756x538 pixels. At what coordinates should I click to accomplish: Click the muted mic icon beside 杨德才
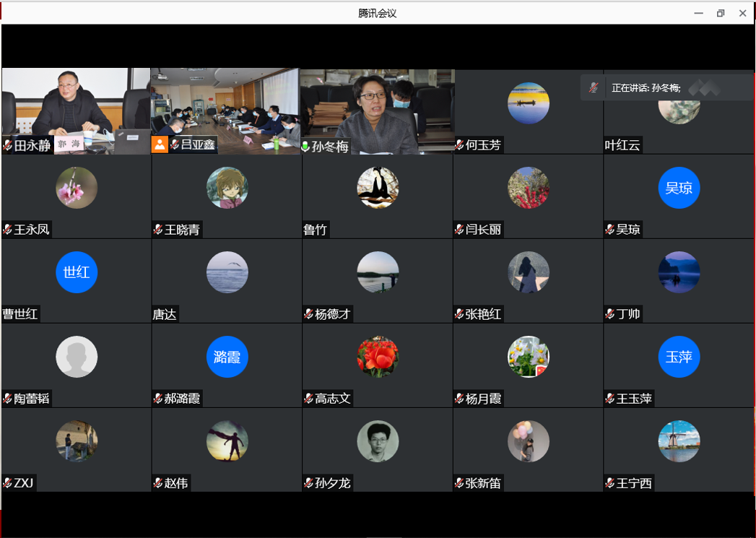(x=308, y=314)
